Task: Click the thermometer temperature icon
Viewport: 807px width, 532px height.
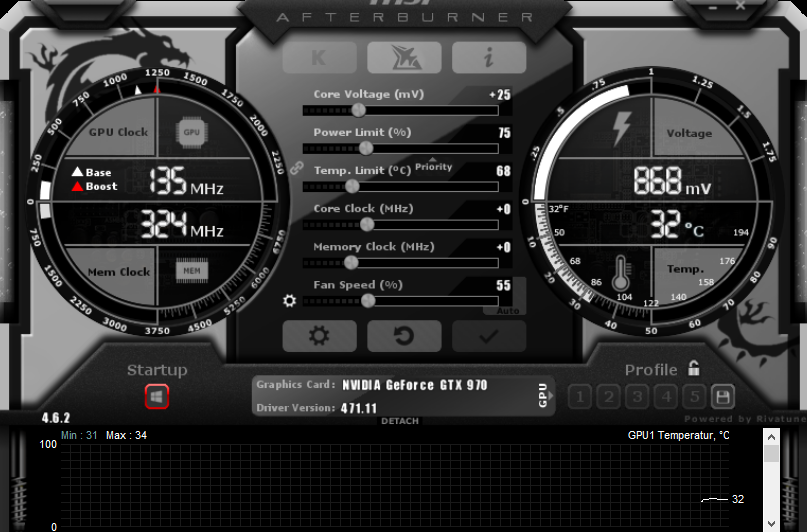Action: pos(620,273)
